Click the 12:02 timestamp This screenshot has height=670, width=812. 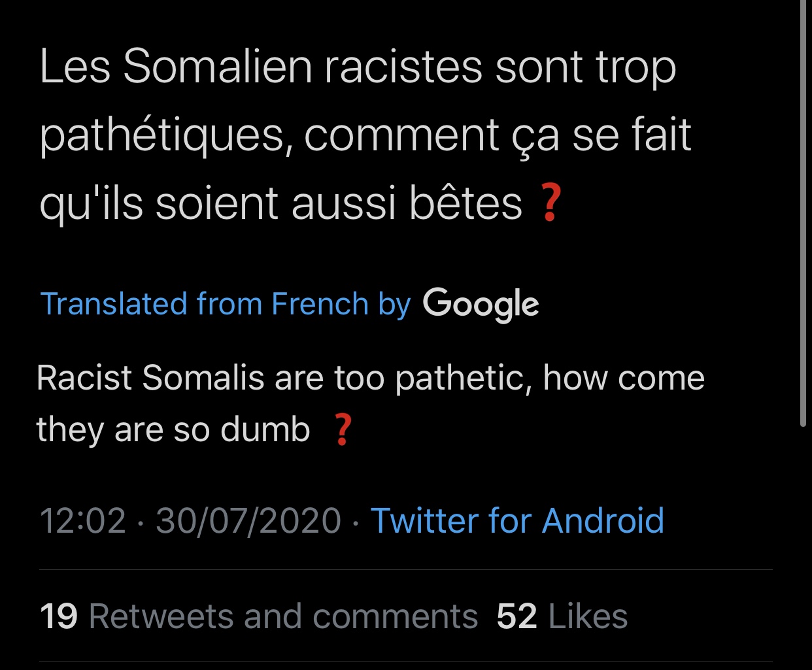click(82, 521)
